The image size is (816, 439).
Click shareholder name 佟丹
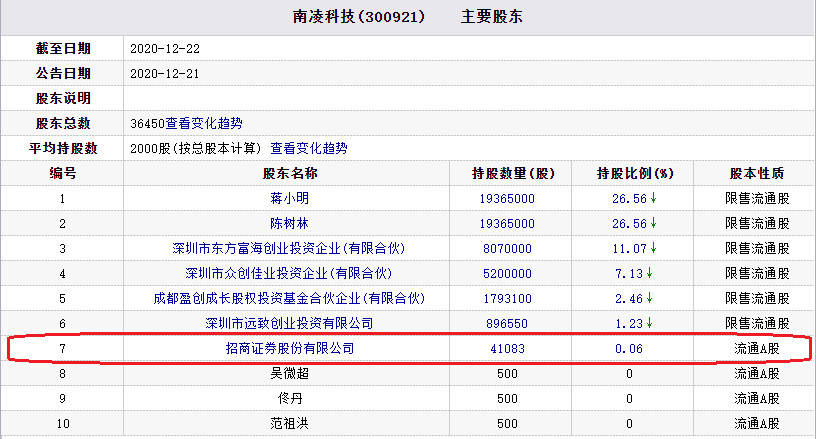[289, 398]
